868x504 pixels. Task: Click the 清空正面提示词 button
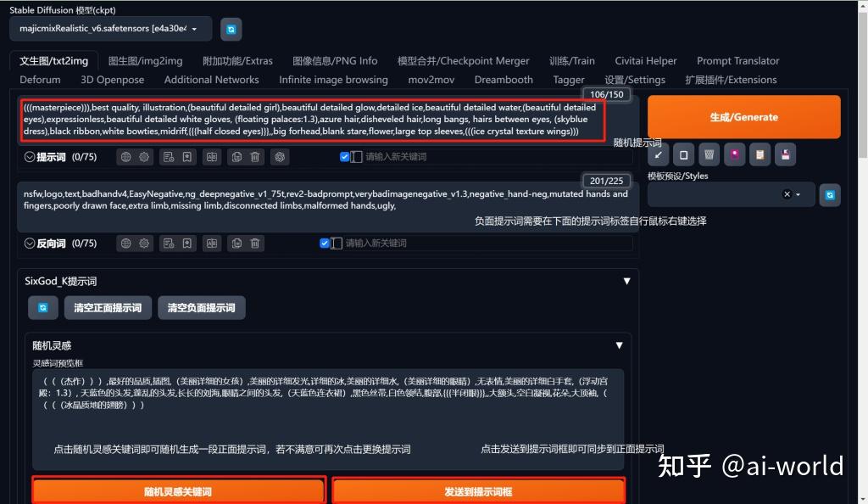point(108,307)
